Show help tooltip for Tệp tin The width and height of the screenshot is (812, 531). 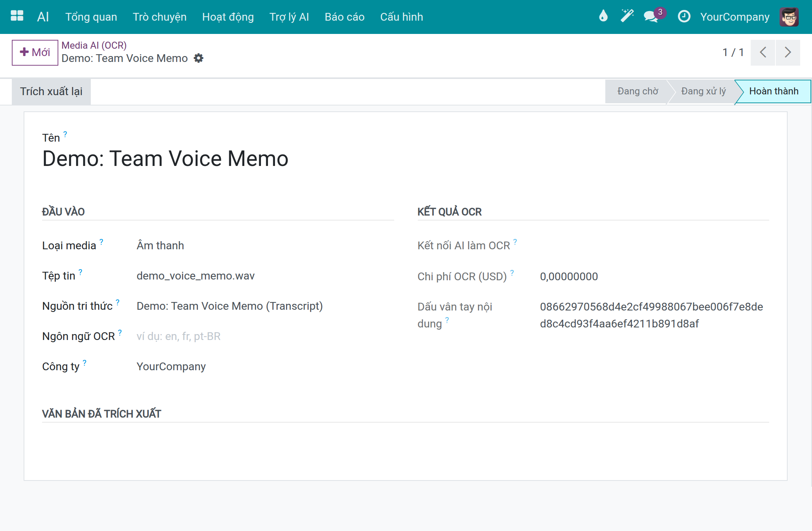pyautogui.click(x=80, y=272)
